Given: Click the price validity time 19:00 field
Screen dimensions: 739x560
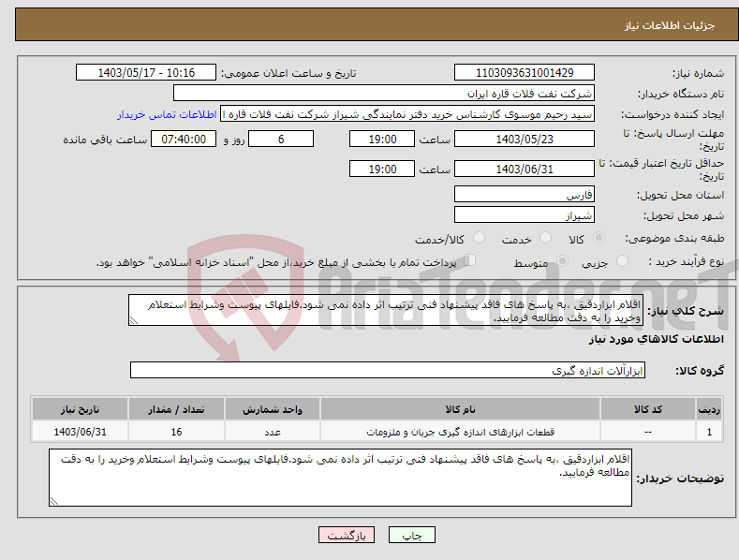Looking at the screenshot, I should [x=382, y=169].
